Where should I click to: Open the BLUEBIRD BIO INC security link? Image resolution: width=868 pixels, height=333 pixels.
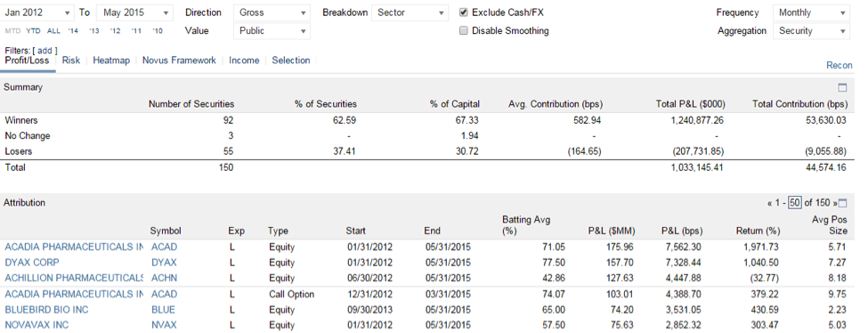46,310
